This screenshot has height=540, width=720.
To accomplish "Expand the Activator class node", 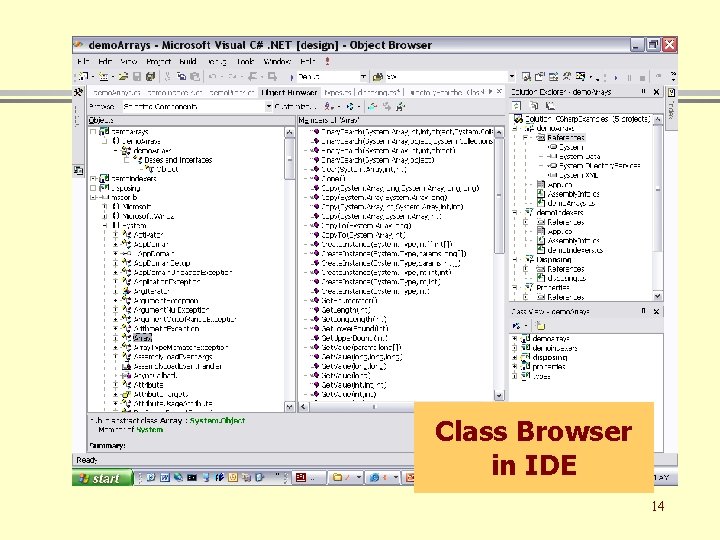I will click(x=116, y=235).
